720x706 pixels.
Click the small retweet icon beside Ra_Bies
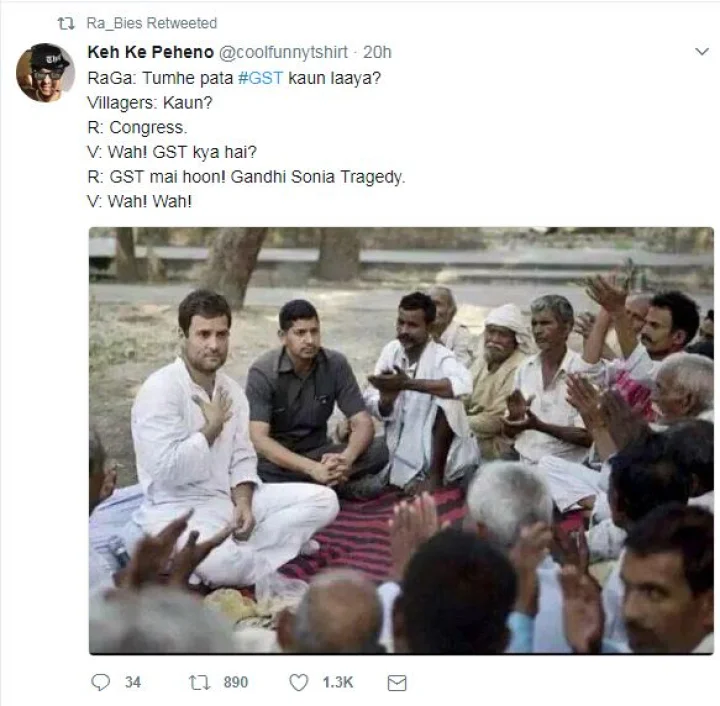click(66, 23)
